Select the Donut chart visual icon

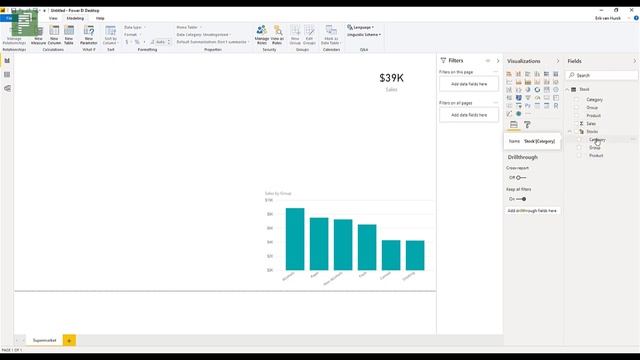537,90
